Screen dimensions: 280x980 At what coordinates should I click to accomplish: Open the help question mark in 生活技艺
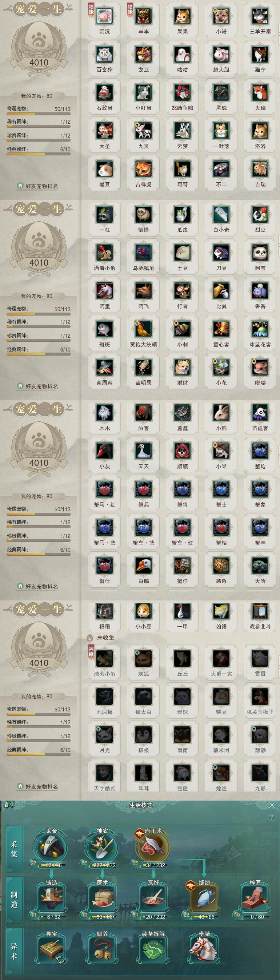click(x=271, y=817)
